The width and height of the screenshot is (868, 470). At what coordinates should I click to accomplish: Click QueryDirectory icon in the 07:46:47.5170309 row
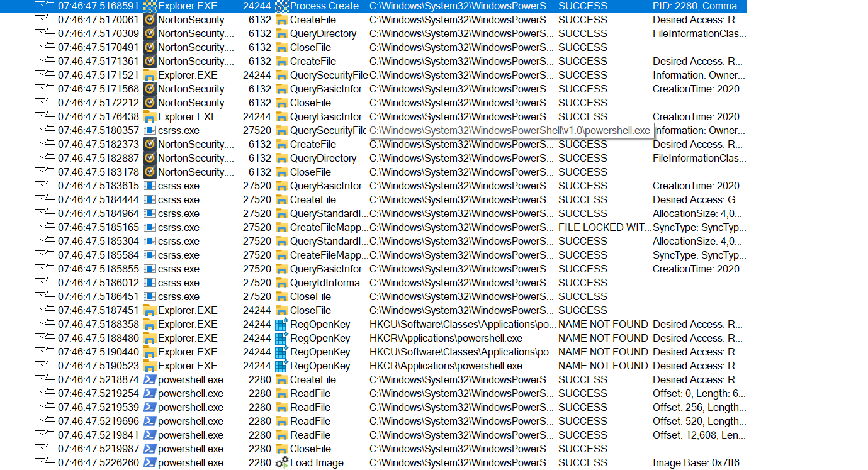pyautogui.click(x=282, y=34)
